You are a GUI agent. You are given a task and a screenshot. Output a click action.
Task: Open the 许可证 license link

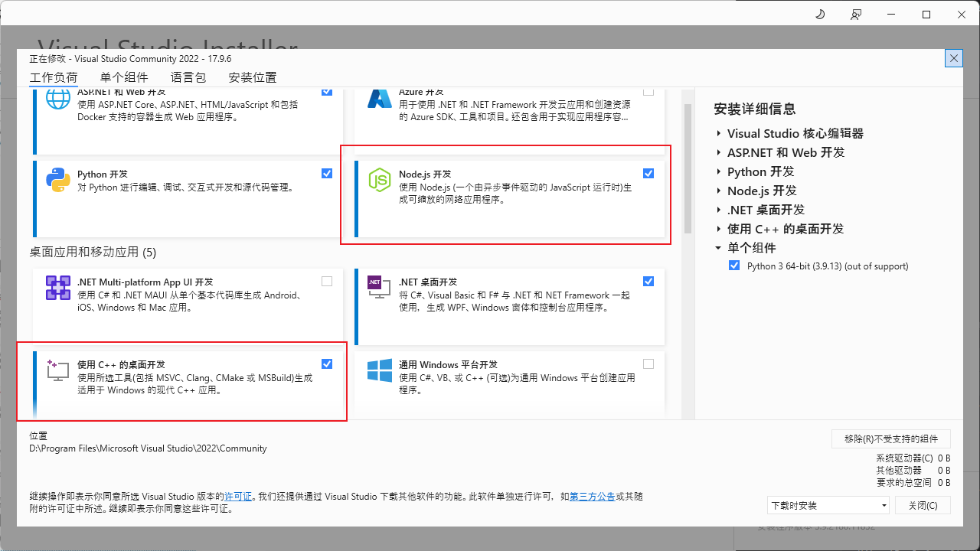pyautogui.click(x=238, y=496)
